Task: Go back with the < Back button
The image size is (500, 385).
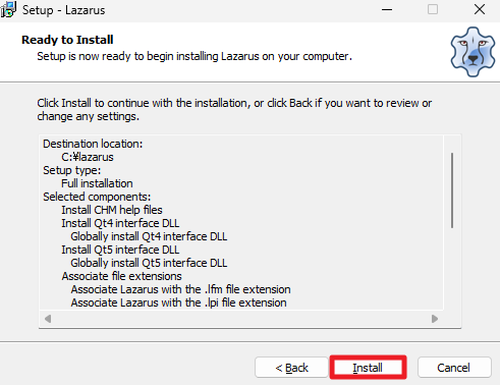Action: point(291,368)
